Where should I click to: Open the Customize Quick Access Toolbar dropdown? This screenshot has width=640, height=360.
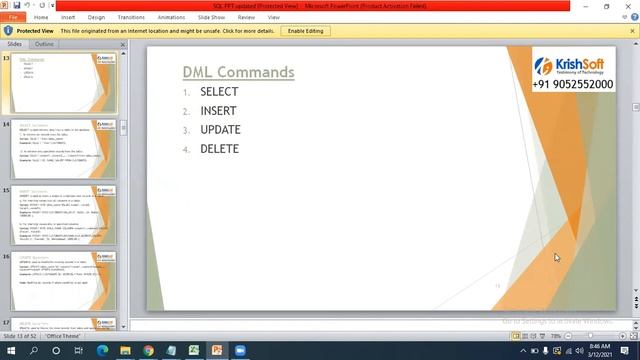52,5
